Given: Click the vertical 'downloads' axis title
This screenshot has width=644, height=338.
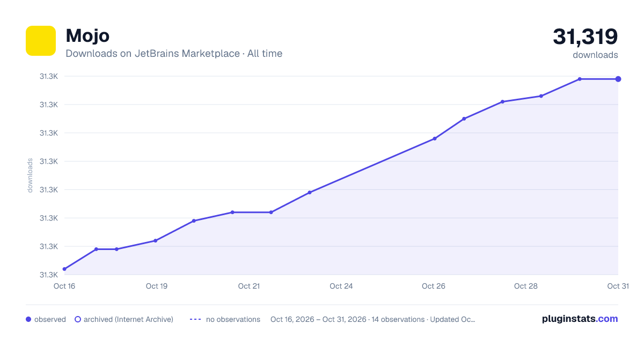Looking at the screenshot, I should tap(30, 175).
